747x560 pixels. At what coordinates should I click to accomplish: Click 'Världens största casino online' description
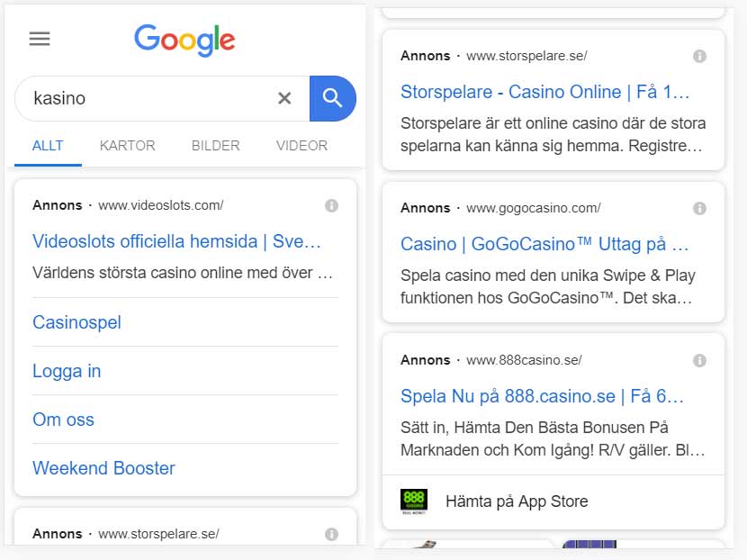pyautogui.click(x=183, y=273)
